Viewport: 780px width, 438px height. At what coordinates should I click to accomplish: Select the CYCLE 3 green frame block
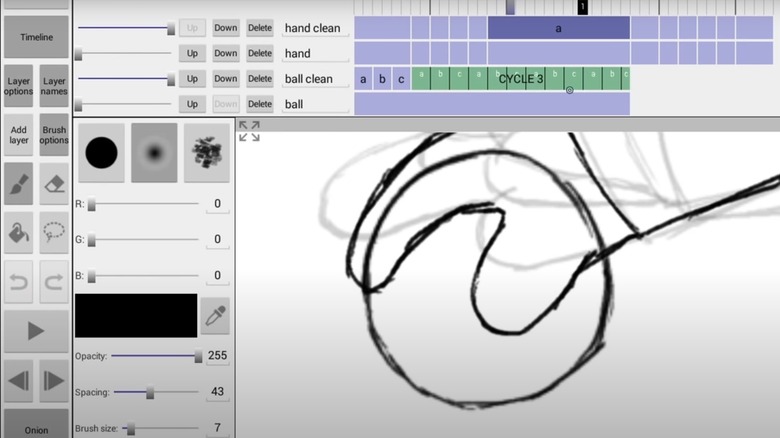click(521, 79)
